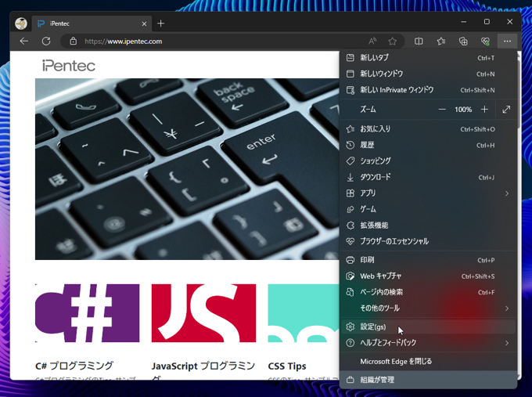Screen dimensions: 532x397
Task: Open ブラウザーのエッセンシャル menu entry
Action: pos(428,241)
